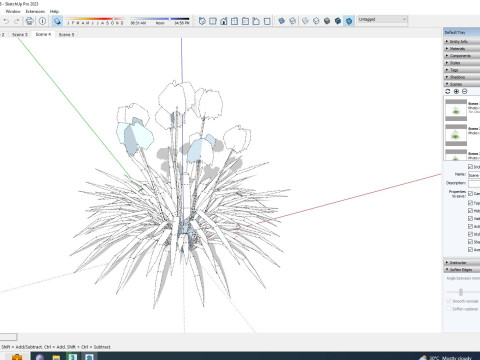Toggle the Show/Hide Shadows icon
This screenshot has height=360, width=480.
(x=57, y=21)
